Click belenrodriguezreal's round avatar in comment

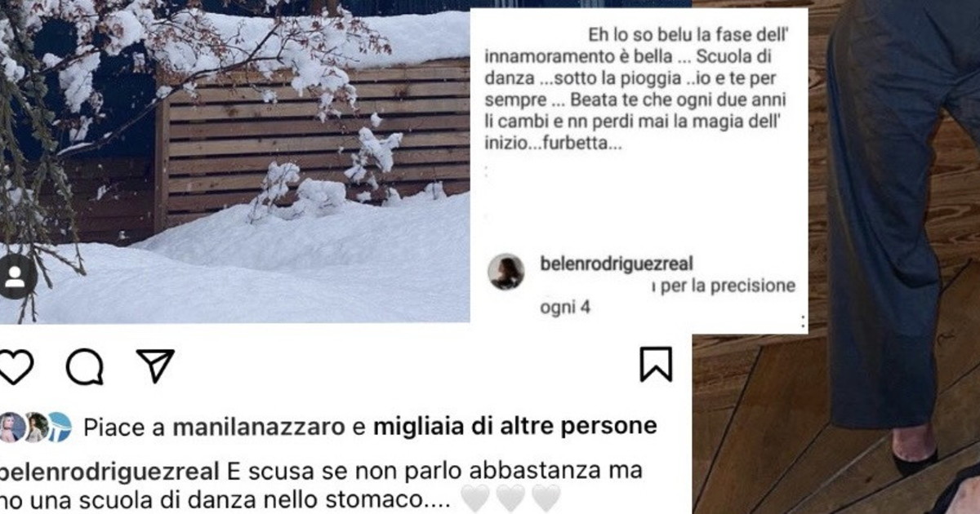click(x=506, y=271)
